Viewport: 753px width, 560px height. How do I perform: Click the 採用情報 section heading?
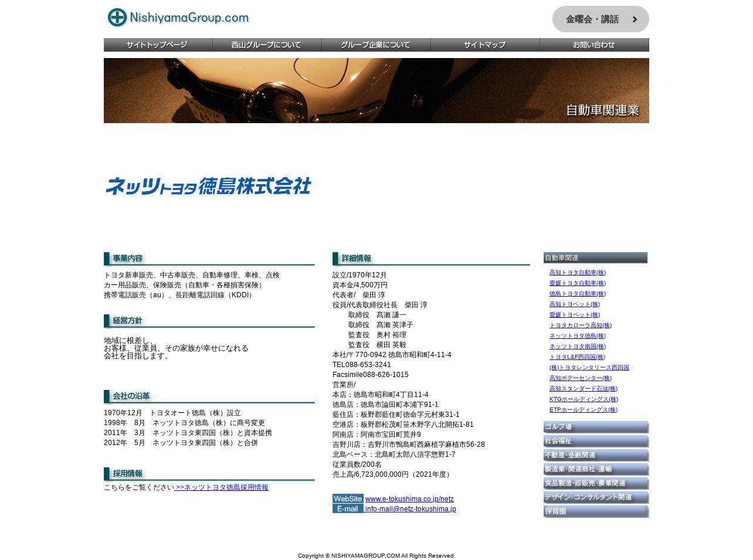click(x=209, y=474)
